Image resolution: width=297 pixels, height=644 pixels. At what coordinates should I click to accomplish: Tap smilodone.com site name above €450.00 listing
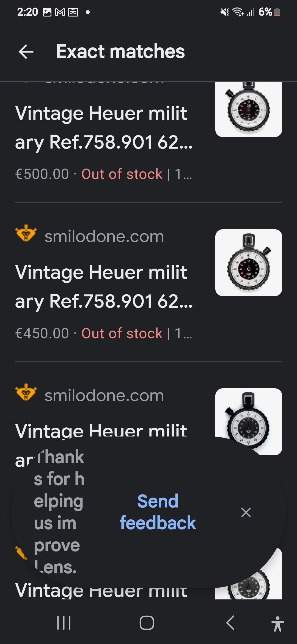104,237
